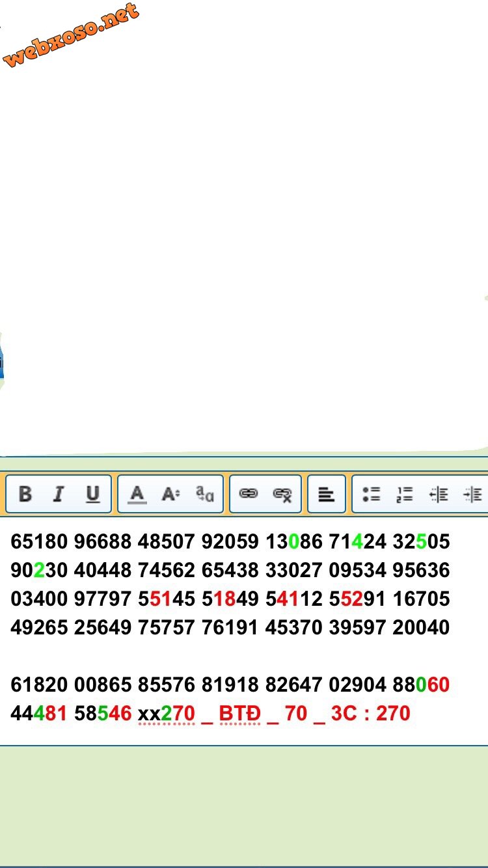Open the text alignment option
Image resolution: width=488 pixels, height=868 pixels.
[x=326, y=495]
